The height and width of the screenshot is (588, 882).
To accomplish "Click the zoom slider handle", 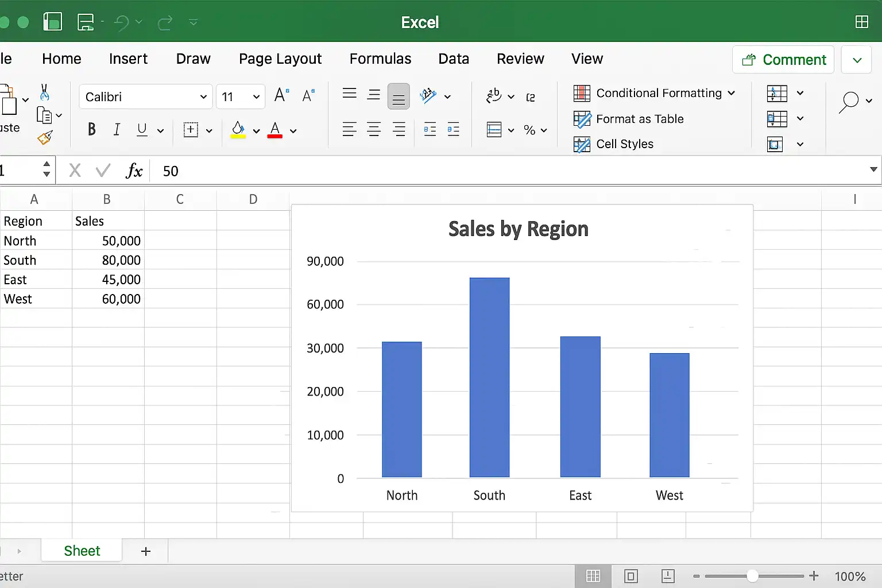I will 752,576.
